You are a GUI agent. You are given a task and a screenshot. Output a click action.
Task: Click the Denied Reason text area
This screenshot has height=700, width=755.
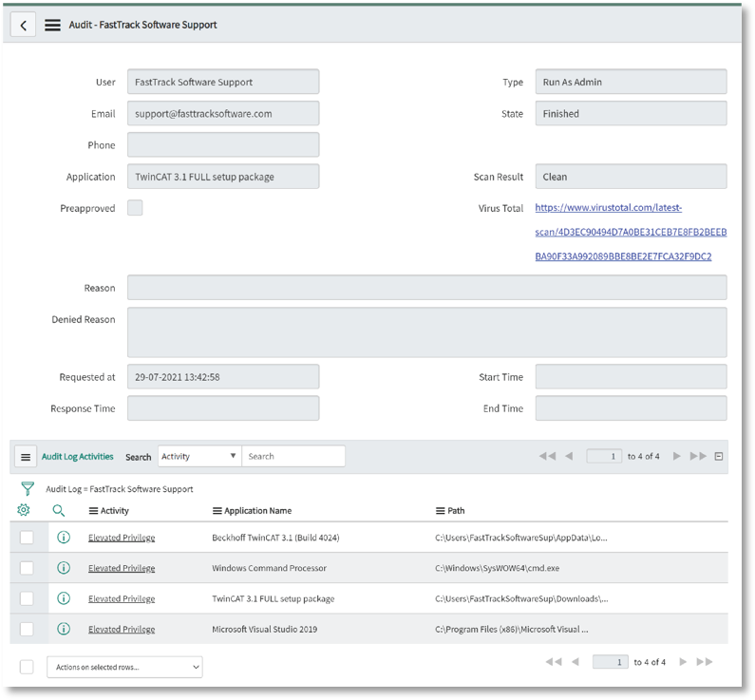[x=427, y=332]
